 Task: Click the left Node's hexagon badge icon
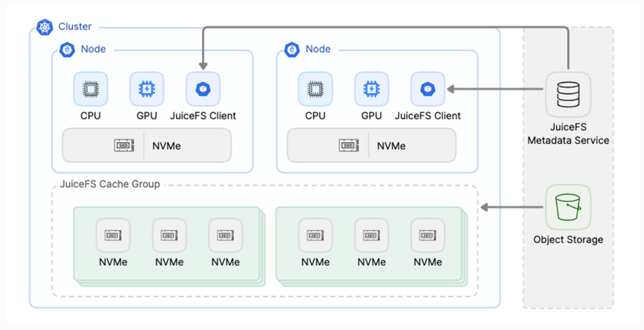[x=67, y=50]
